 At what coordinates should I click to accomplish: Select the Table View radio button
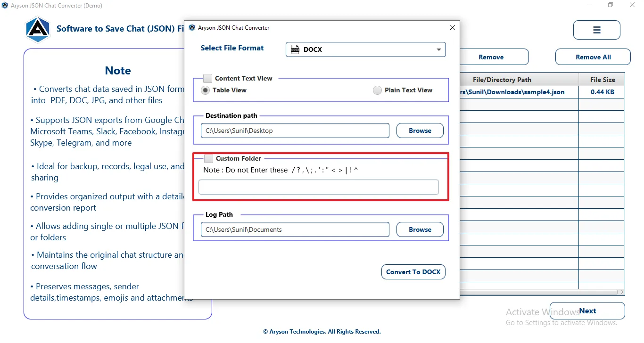pos(206,90)
